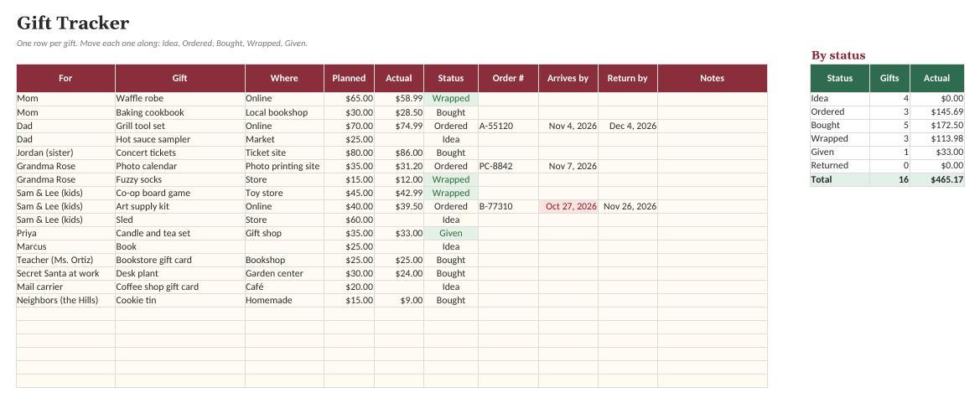Click the 'Secret Santa at work' cell
The width and height of the screenshot is (980, 403).
(x=65, y=274)
